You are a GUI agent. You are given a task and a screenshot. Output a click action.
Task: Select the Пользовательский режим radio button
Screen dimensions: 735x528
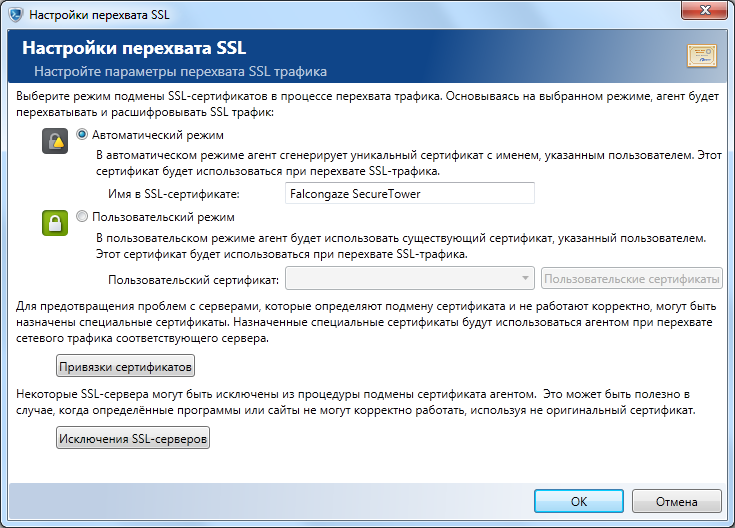tap(82, 217)
